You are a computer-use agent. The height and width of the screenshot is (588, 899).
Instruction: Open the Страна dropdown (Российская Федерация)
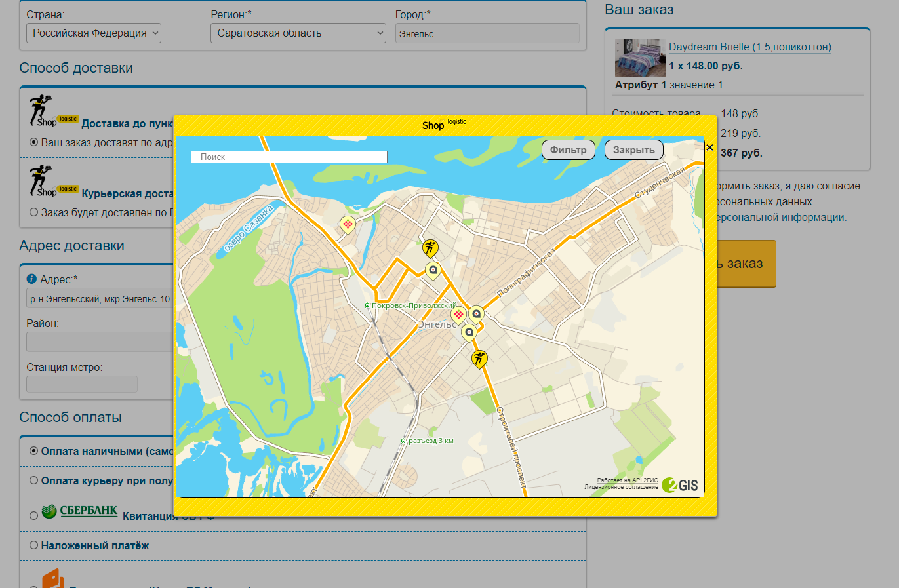pos(94,33)
